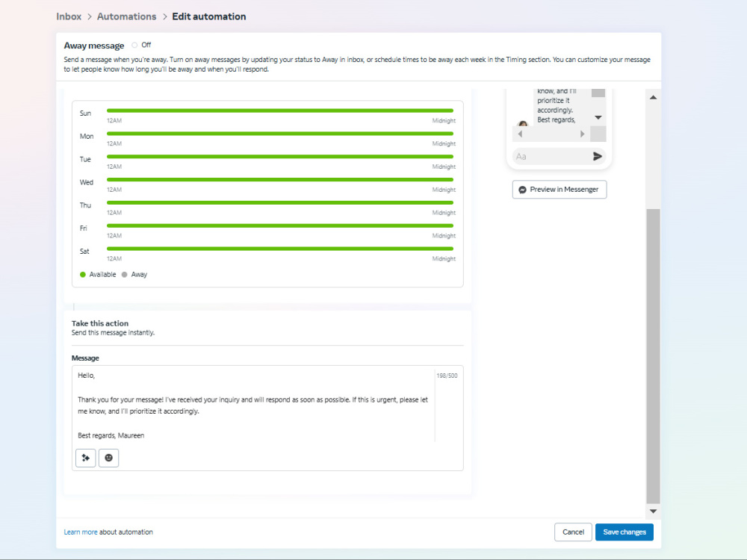The height and width of the screenshot is (560, 747).
Task: Click Preview in Messenger button
Action: 560,190
